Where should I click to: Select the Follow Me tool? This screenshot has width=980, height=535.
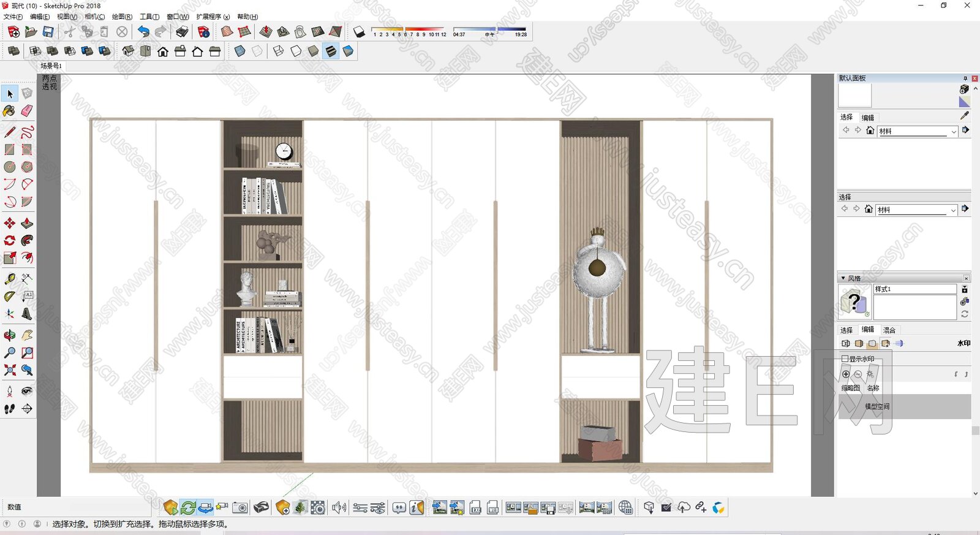coord(27,240)
